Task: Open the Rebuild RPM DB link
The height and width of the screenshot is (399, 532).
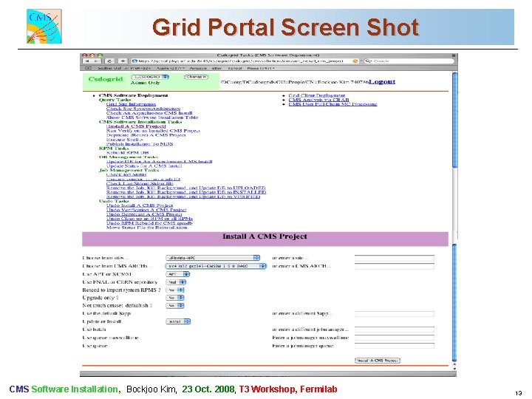Action: pyautogui.click(x=128, y=153)
